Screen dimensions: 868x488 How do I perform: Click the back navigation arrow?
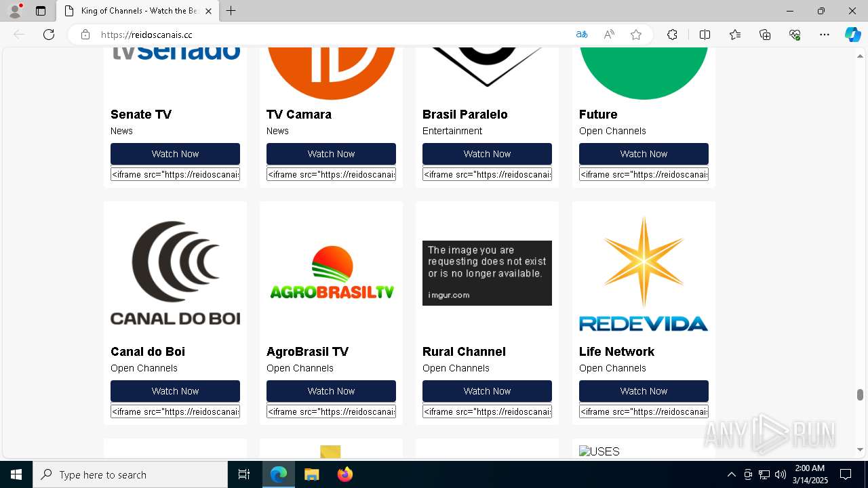click(19, 35)
